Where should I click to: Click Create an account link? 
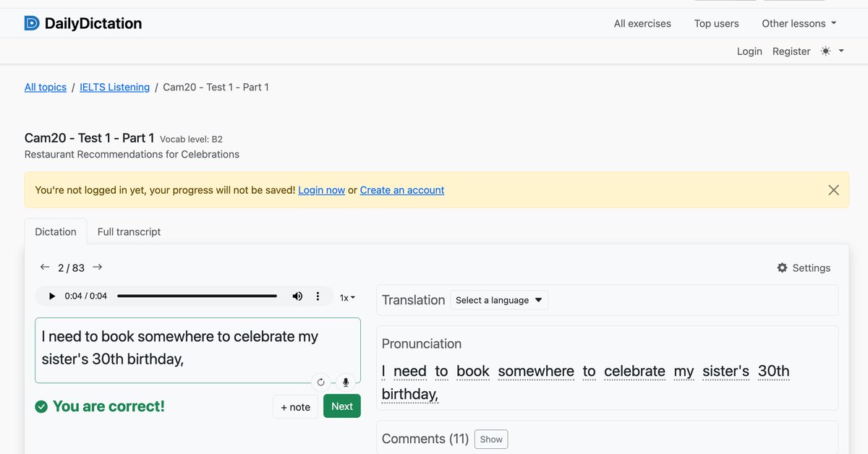point(402,190)
